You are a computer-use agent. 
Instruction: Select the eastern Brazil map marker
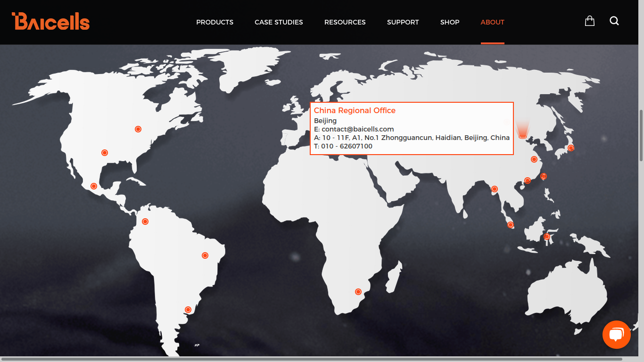[x=205, y=255]
